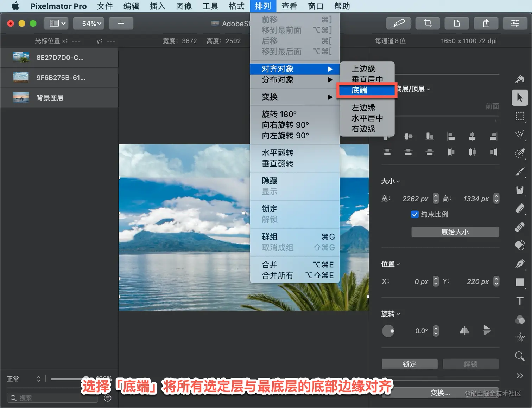Select the Rectangular Selection tool
Viewport: 532px width, 408px height.
pyautogui.click(x=520, y=116)
